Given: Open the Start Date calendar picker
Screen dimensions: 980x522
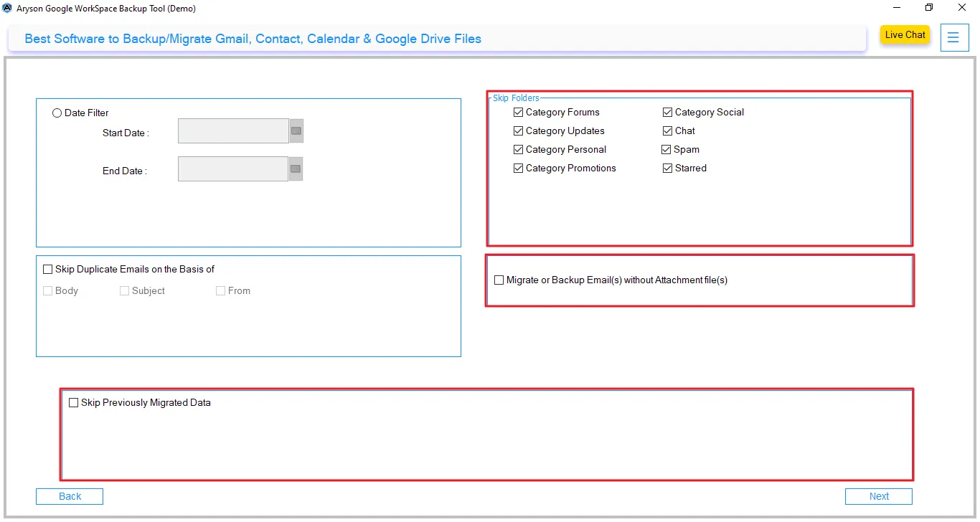Looking at the screenshot, I should pos(296,130).
